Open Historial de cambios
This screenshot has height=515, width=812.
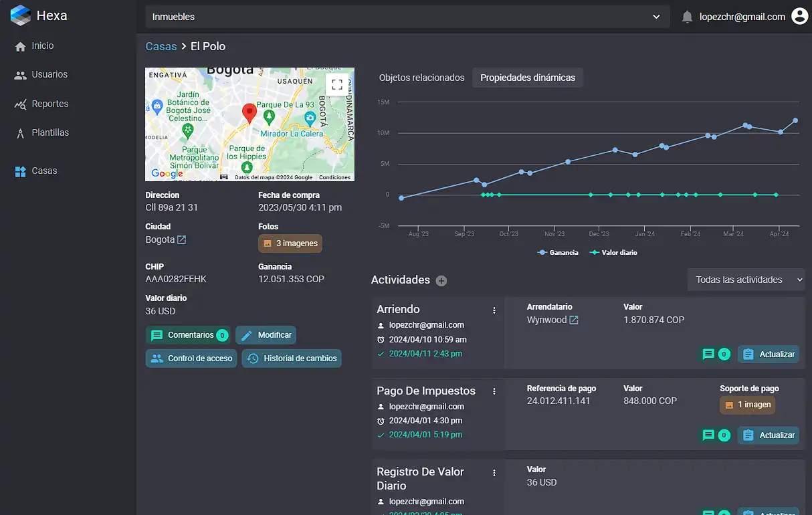pos(292,358)
